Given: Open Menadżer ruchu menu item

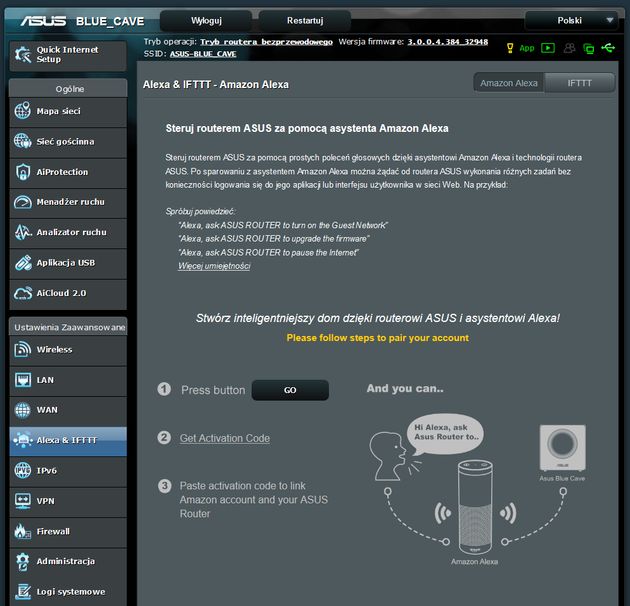Looking at the screenshot, I should 68,202.
